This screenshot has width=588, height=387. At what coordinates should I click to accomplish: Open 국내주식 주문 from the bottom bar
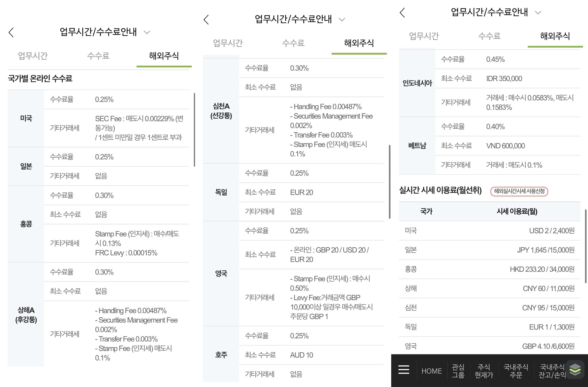pos(516,370)
